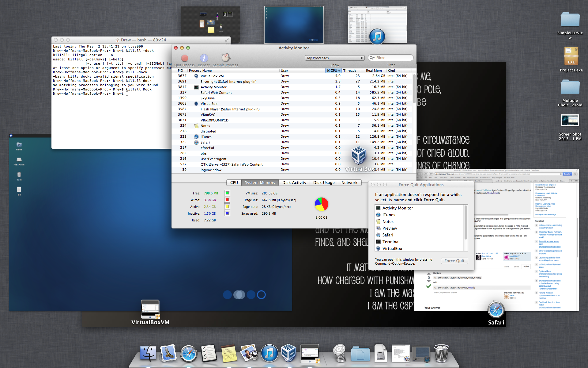The width and height of the screenshot is (588, 368).
Task: Click the red Wired memory color swatch
Action: (227, 200)
